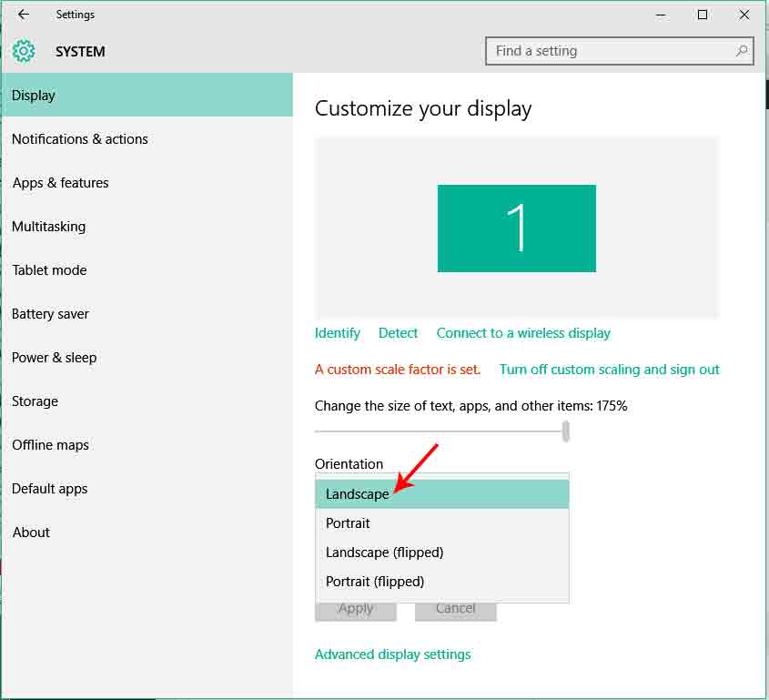Viewport: 769px width, 700px height.
Task: Click the Identify link
Action: [x=337, y=333]
